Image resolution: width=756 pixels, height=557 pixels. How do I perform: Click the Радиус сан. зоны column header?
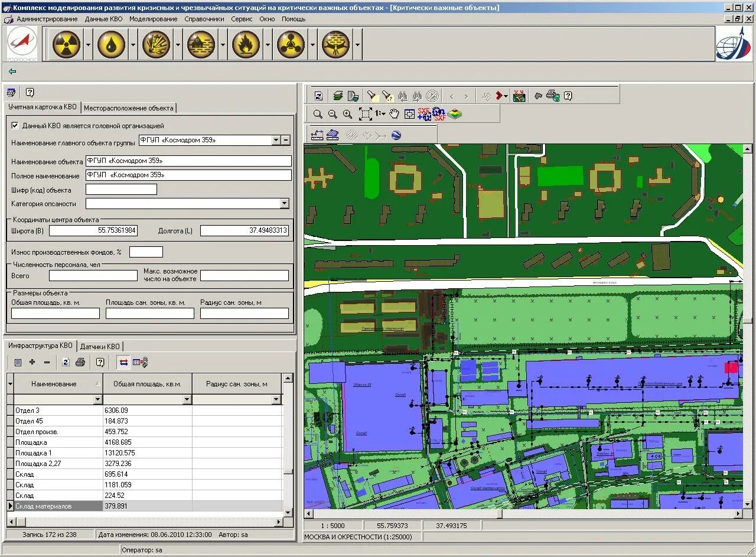(x=237, y=384)
